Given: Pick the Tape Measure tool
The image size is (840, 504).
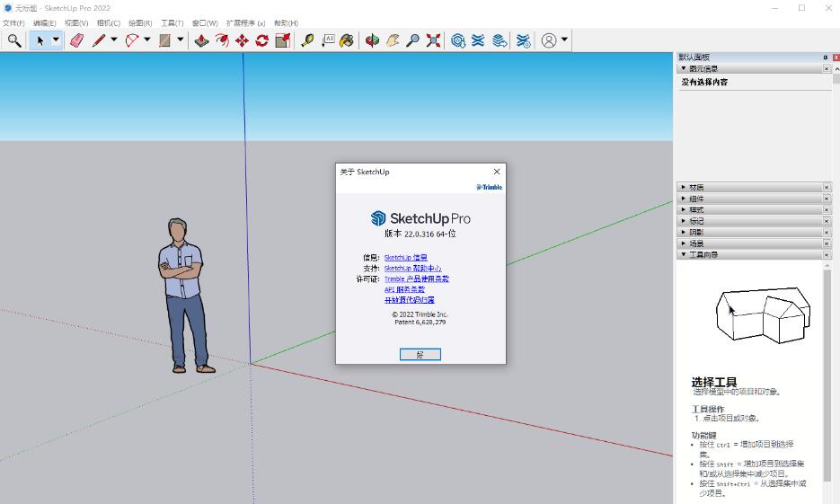Looking at the screenshot, I should (x=307, y=40).
